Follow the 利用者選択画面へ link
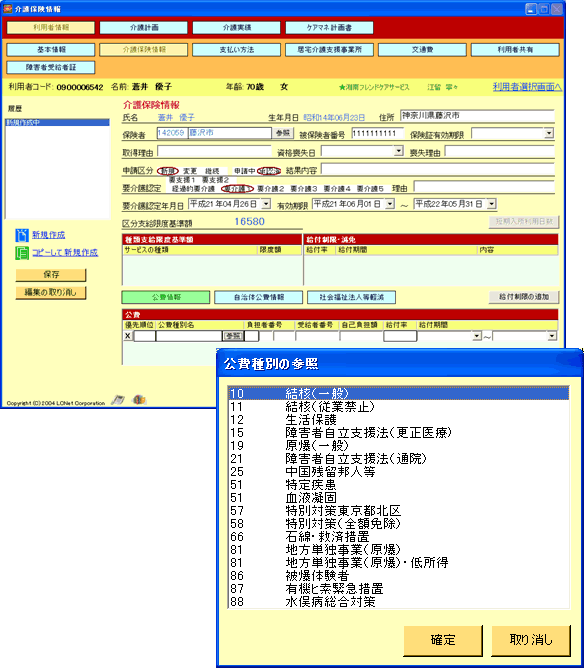 tap(527, 87)
